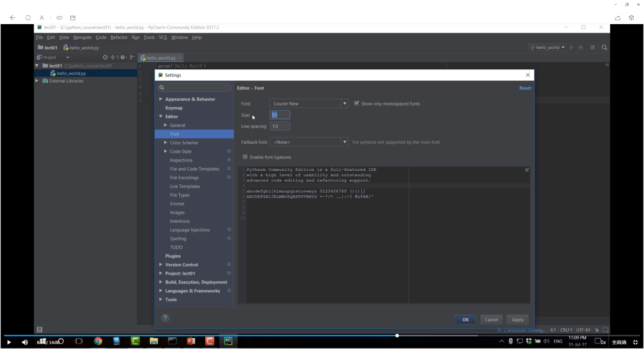Open Project panel gear settings icon

point(123,57)
